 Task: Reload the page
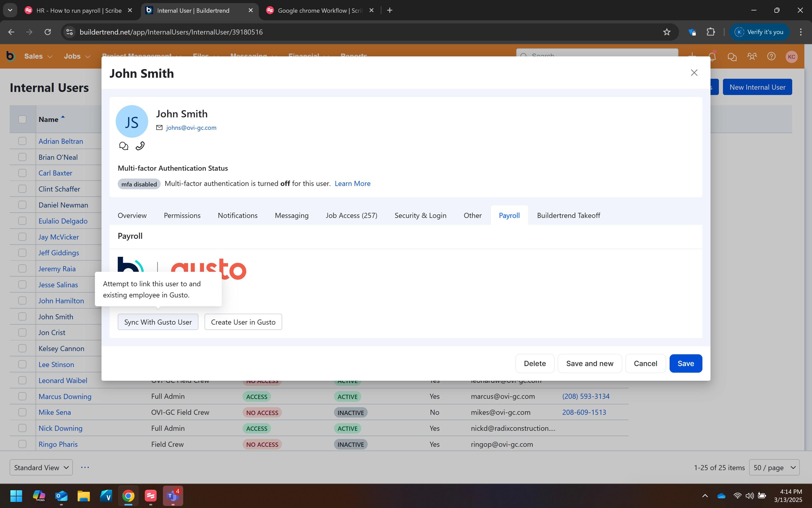(48, 32)
